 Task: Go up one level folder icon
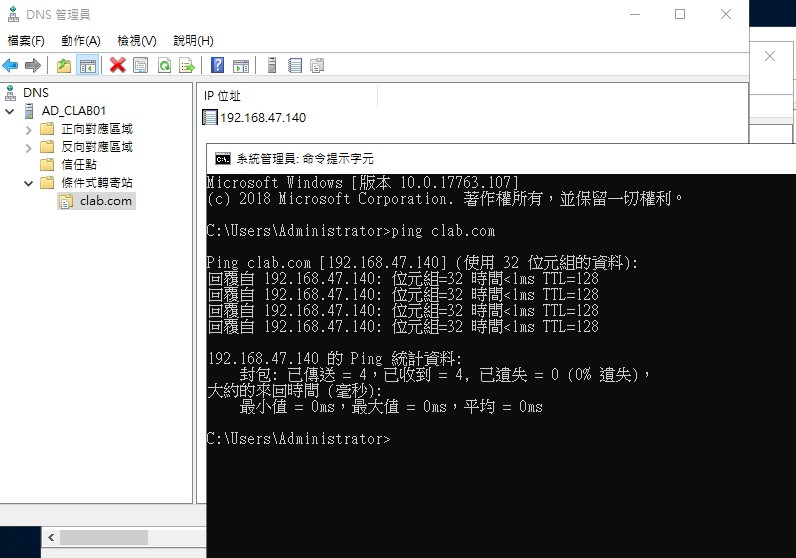pyautogui.click(x=64, y=65)
